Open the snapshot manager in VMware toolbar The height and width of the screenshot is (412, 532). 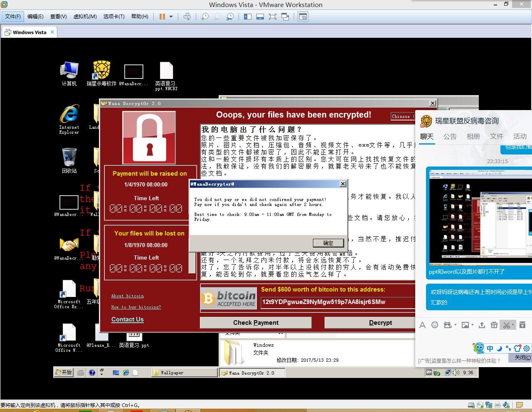[x=230, y=17]
